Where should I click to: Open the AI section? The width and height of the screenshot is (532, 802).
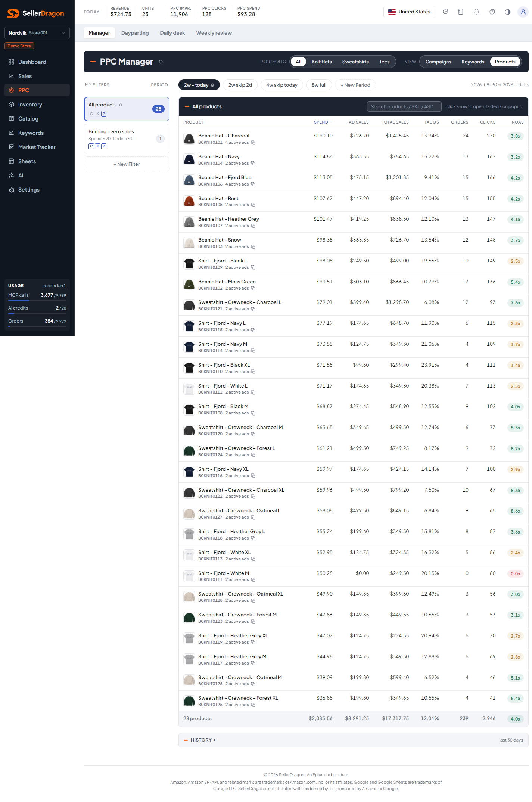[37, 175]
